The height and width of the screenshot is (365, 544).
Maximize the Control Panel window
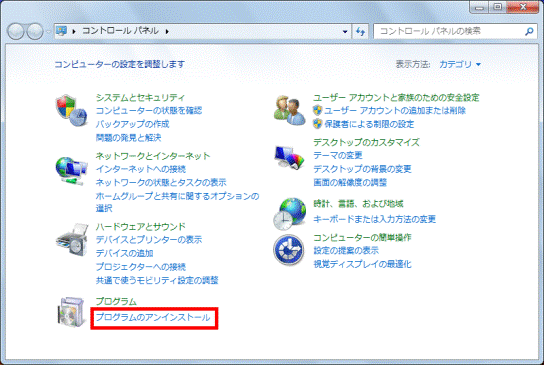click(498, 7)
